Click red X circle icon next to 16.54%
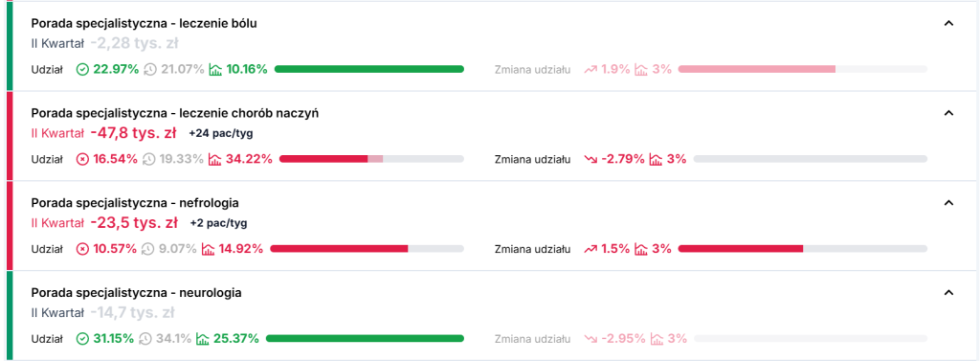Screen dimensions: 980x361 82,159
